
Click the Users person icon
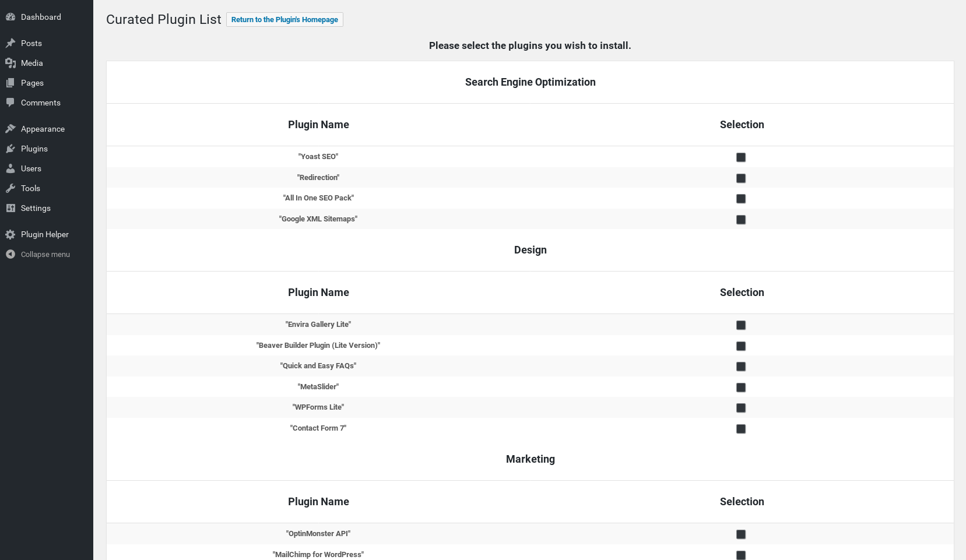tap(10, 168)
